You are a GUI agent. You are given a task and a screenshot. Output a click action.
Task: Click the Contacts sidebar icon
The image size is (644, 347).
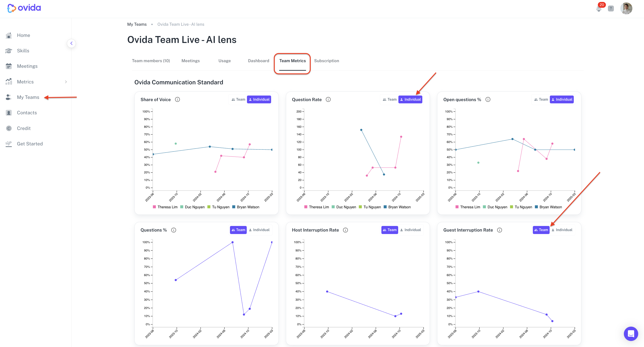coord(9,113)
